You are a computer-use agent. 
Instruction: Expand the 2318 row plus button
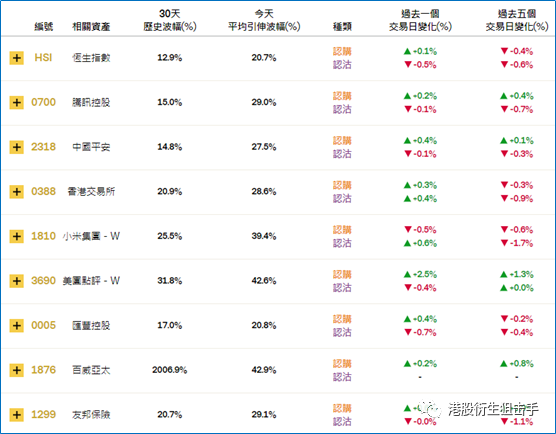[x=17, y=147]
